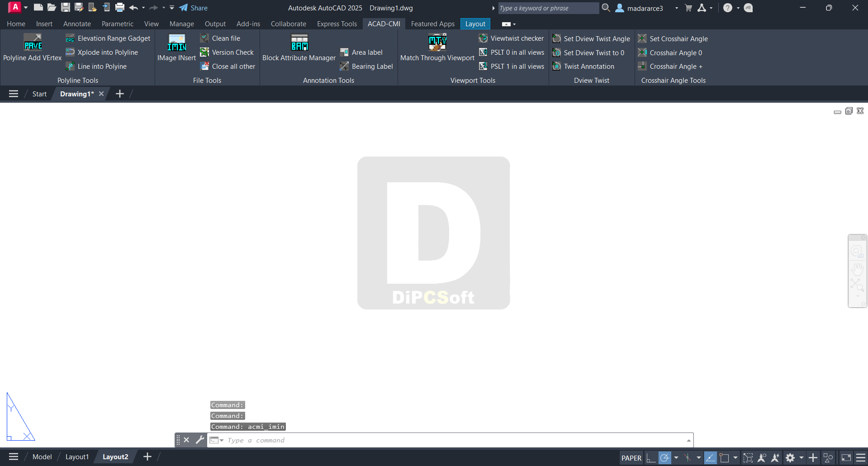Run Clean file from File Tools
868x466 pixels.
point(220,38)
